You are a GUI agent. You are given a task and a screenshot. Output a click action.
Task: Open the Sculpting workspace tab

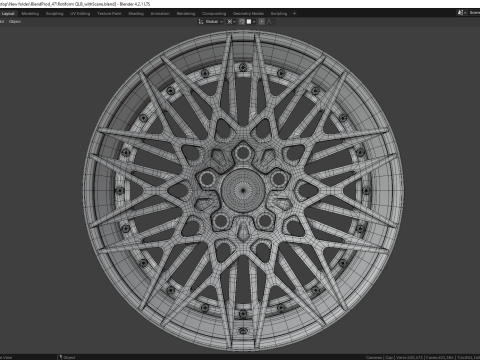(54, 14)
